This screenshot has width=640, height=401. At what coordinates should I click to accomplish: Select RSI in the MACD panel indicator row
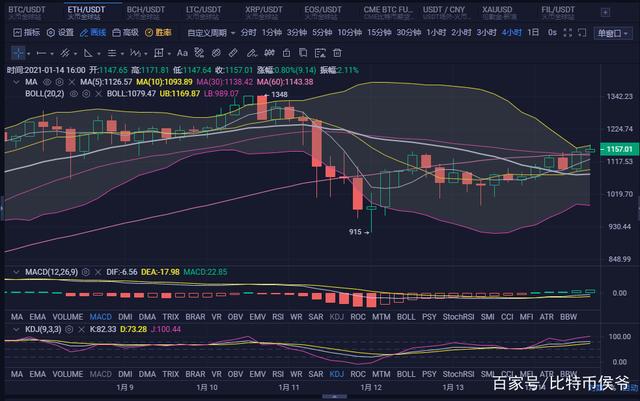278,317
